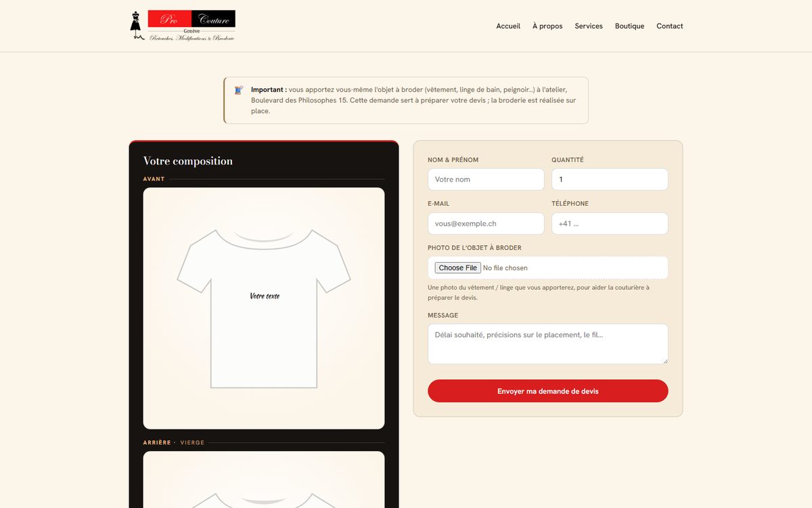812x508 pixels.
Task: Go to the À propos page
Action: pos(547,26)
